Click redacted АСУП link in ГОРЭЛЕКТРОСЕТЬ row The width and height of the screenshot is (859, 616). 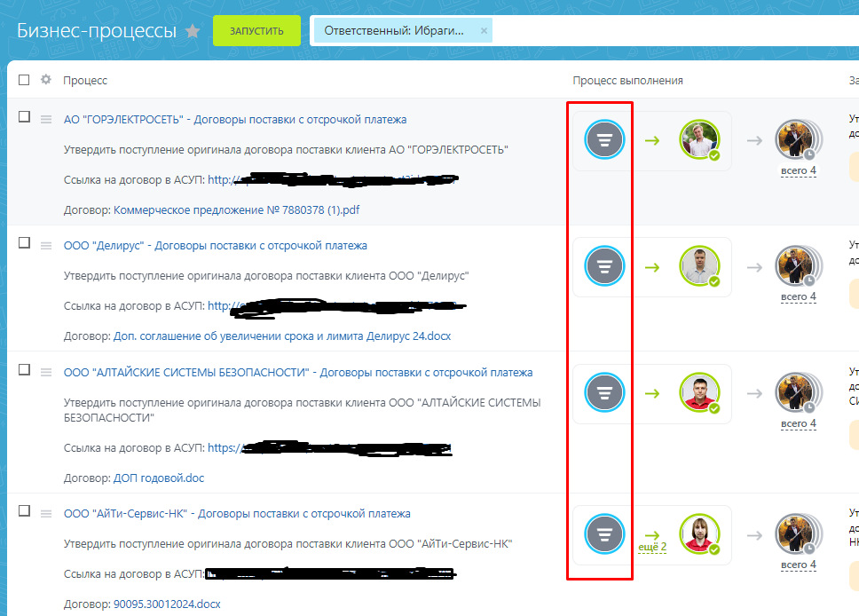331,179
